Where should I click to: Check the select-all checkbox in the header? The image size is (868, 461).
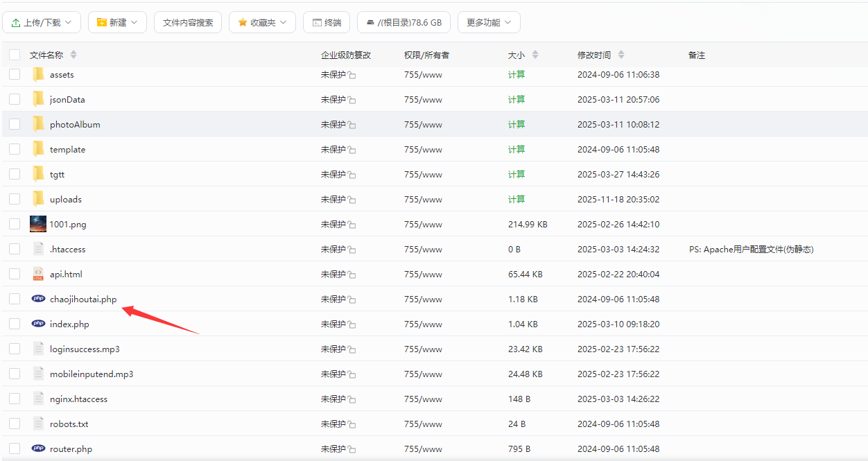point(15,54)
